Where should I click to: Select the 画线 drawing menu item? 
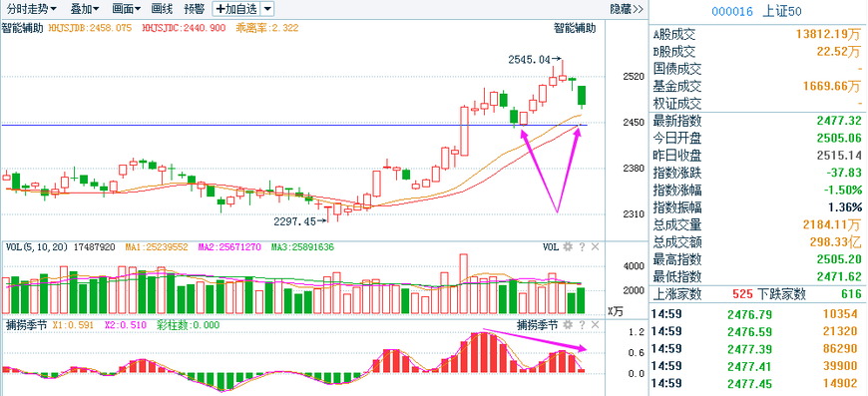(162, 9)
